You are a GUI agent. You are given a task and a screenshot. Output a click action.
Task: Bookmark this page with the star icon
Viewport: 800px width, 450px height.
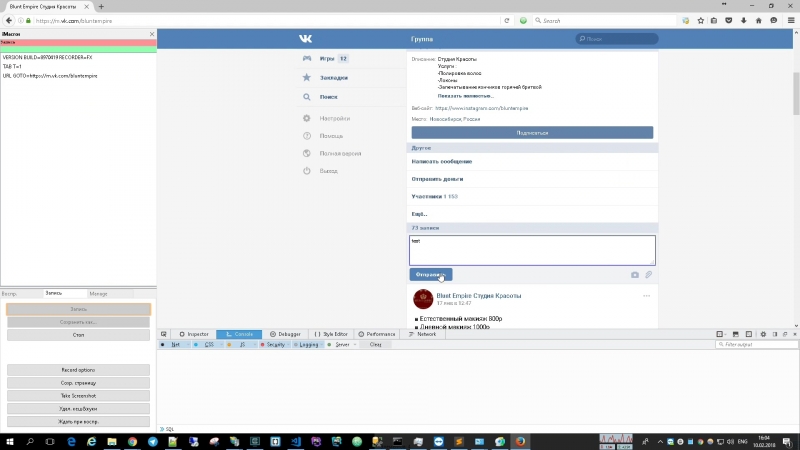(x=701, y=20)
